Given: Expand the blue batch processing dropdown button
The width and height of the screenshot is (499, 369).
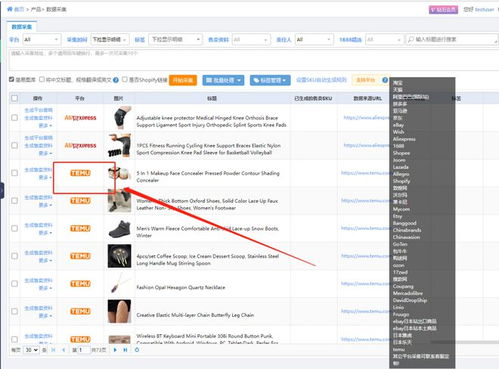Looking at the screenshot, I should pos(223,80).
